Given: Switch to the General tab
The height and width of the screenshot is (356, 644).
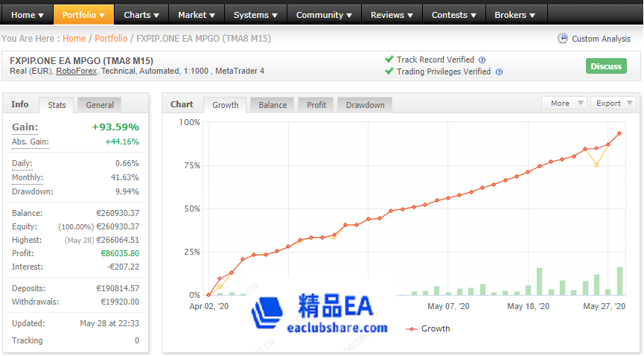Looking at the screenshot, I should point(100,105).
